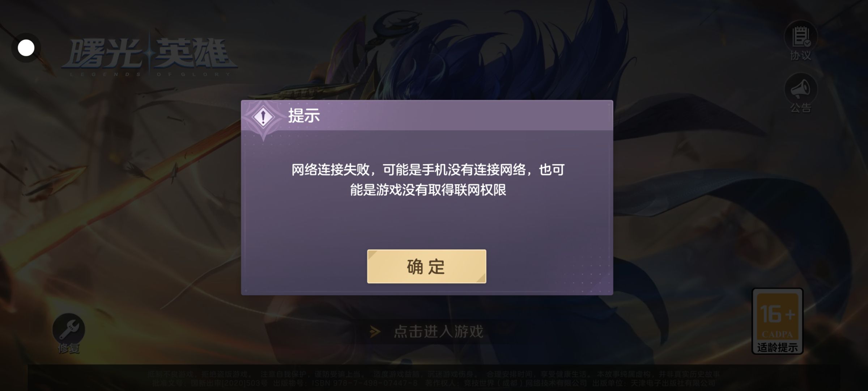
Task: Click the 修复 text label
Action: tap(69, 348)
